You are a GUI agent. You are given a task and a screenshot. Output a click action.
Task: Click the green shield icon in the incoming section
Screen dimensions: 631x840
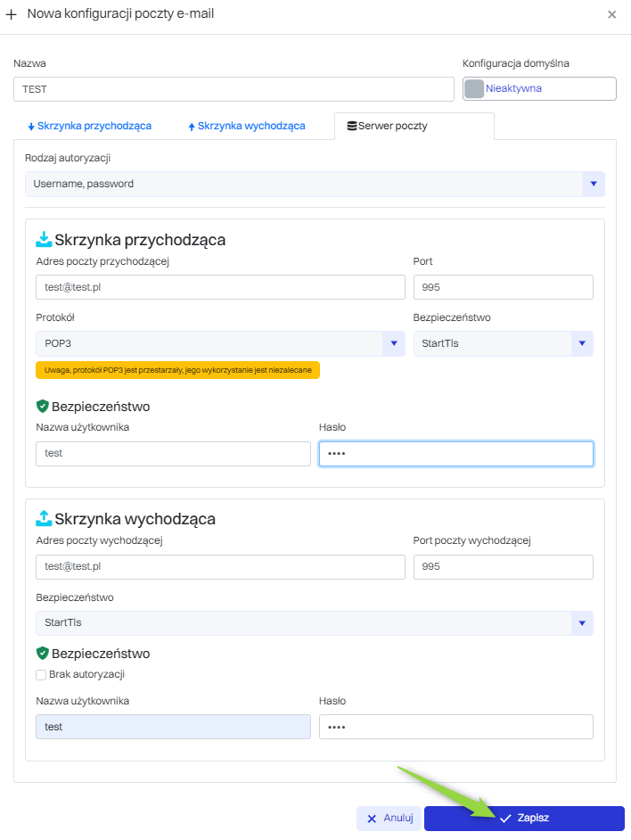click(42, 407)
